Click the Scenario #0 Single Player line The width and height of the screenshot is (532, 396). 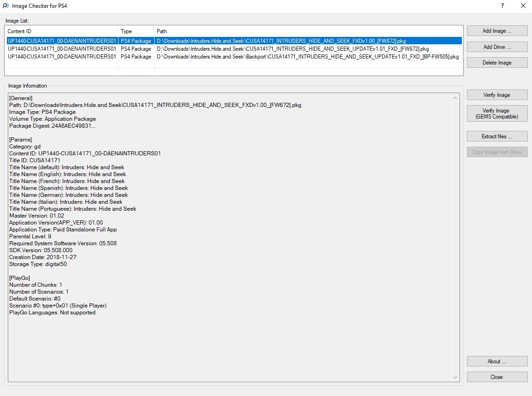click(58, 306)
